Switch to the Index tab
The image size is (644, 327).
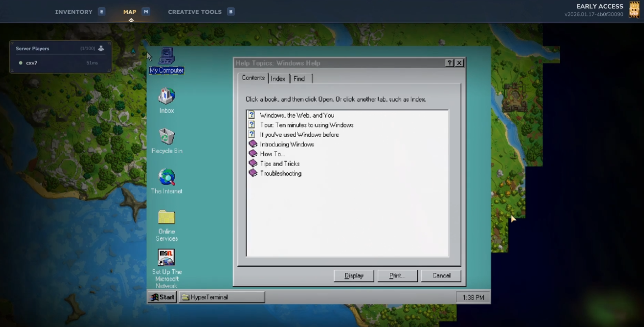(278, 78)
